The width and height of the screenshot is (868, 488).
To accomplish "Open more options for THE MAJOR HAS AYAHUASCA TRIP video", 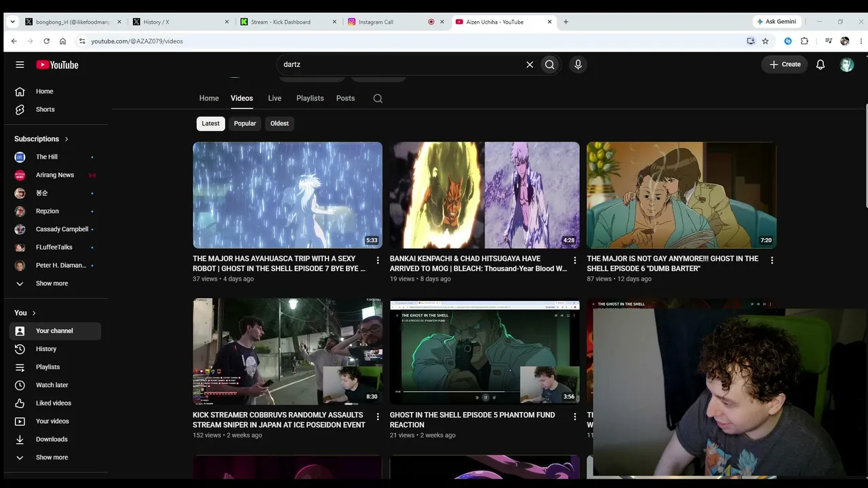I will pos(378,260).
